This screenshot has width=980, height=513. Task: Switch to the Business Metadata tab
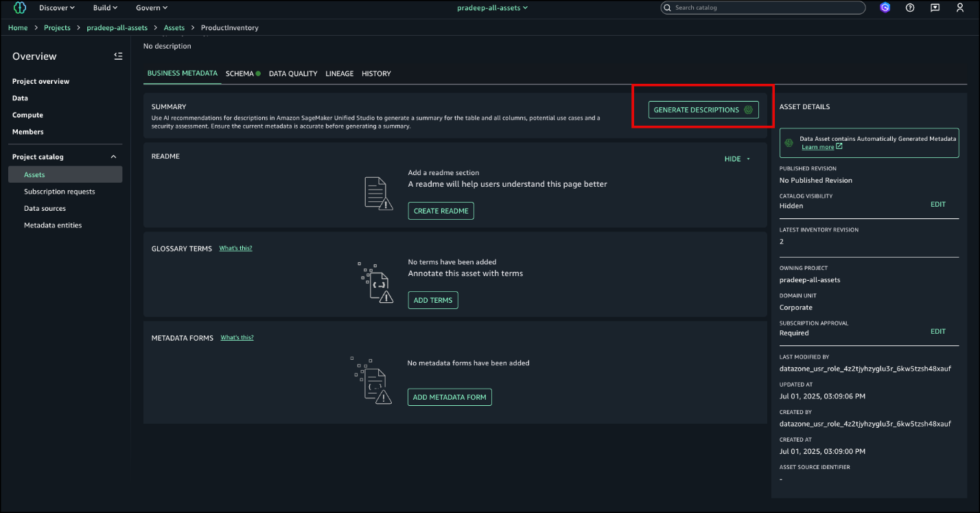click(183, 73)
